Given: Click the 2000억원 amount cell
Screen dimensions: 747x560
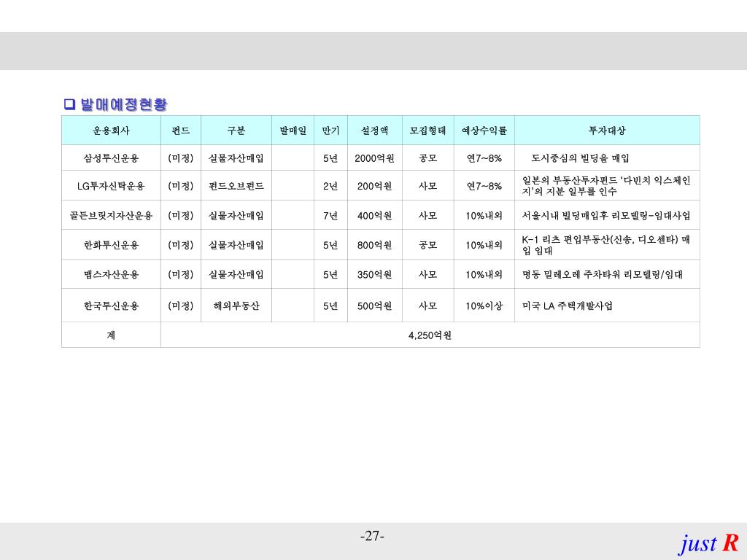Looking at the screenshot, I should point(374,158).
